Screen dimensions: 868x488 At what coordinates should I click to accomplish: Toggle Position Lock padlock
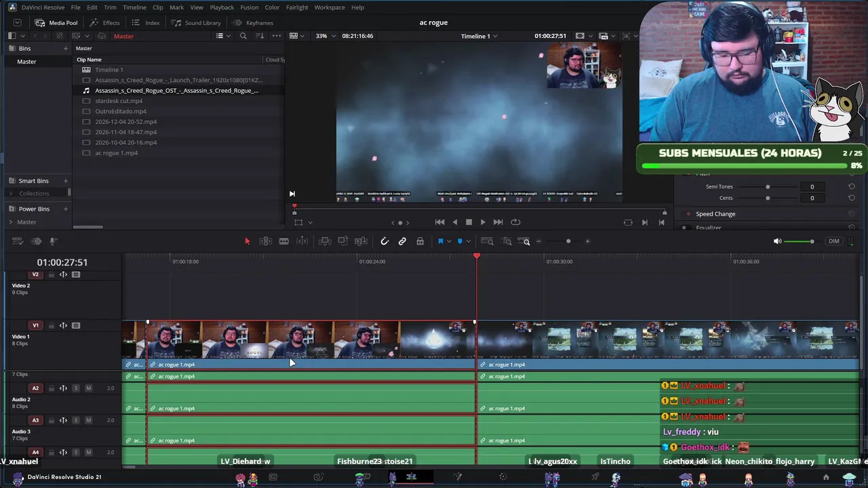[420, 241]
